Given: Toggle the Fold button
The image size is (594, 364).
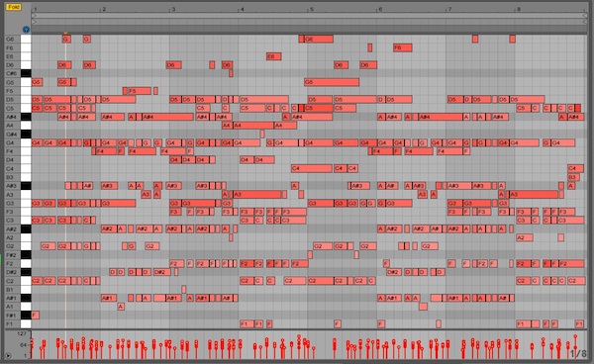Looking at the screenshot, I should [x=14, y=7].
